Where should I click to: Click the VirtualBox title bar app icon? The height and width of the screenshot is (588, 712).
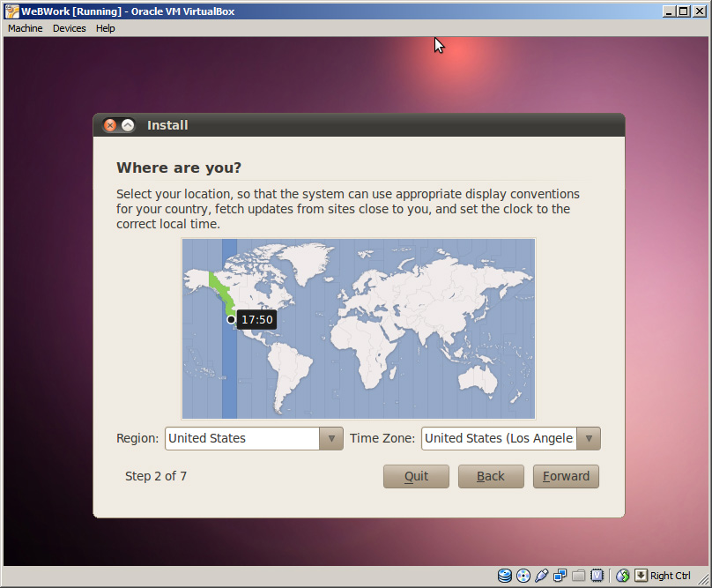(11, 11)
